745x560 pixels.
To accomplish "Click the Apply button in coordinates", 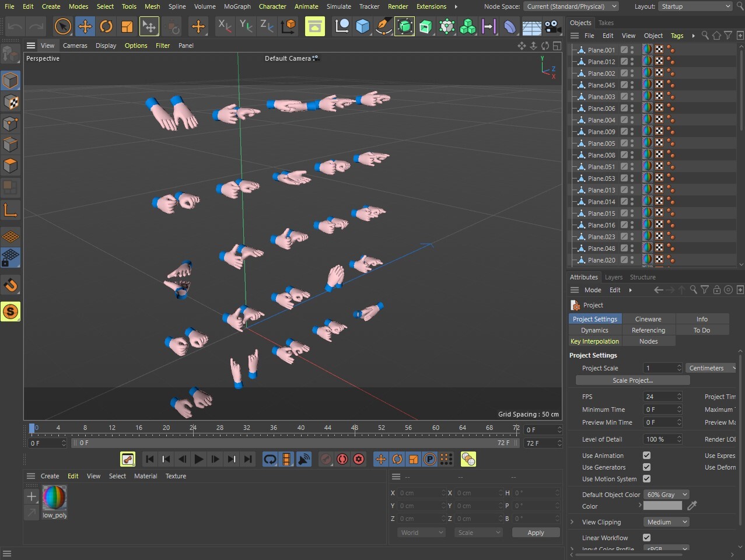I will click(536, 533).
